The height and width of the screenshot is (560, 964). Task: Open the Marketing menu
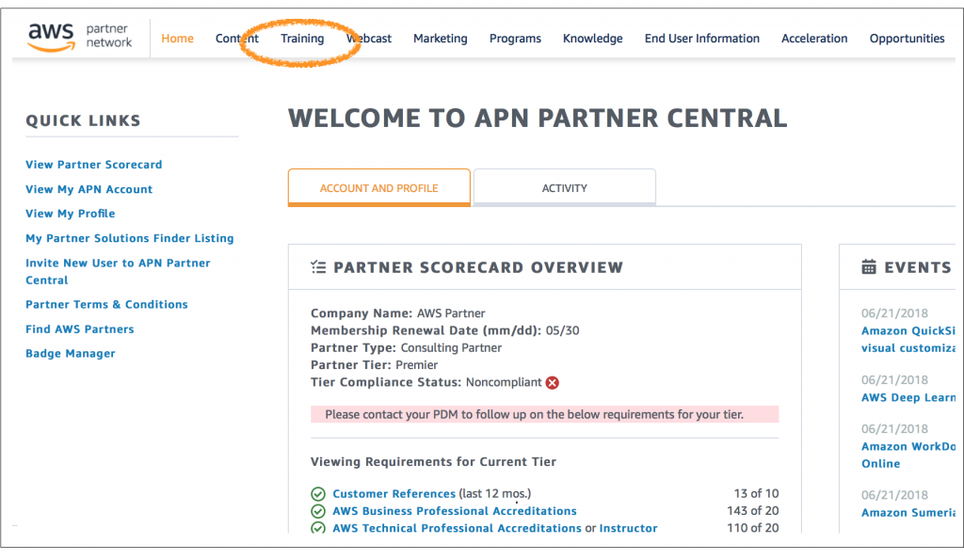point(440,39)
